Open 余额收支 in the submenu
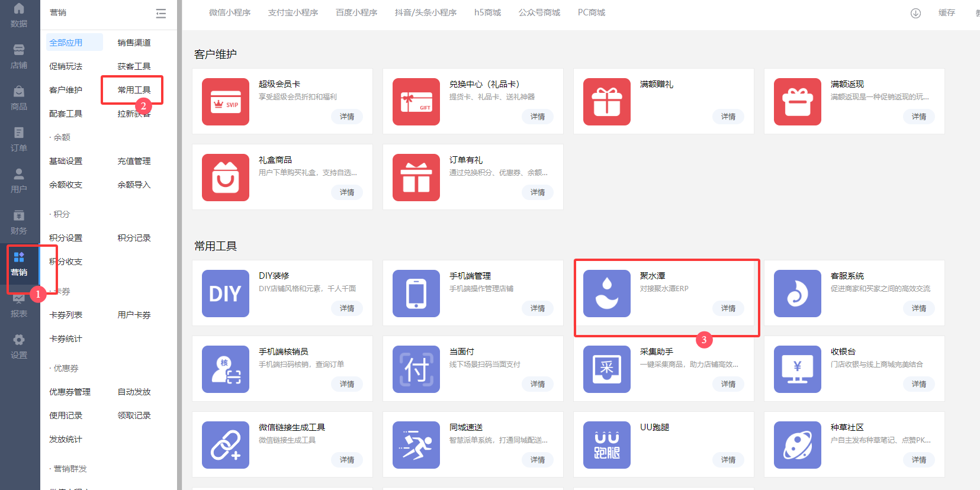The image size is (980, 490). [66, 185]
